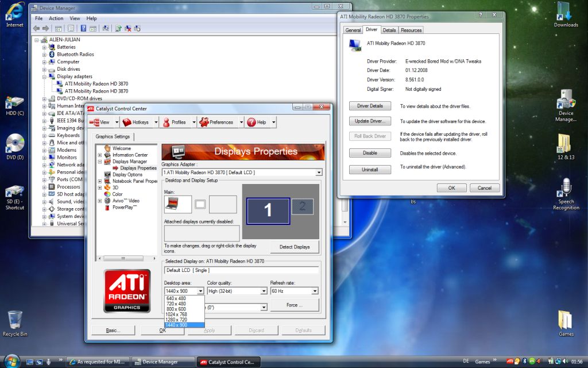Open the Action menu in Device Manager

56,18
